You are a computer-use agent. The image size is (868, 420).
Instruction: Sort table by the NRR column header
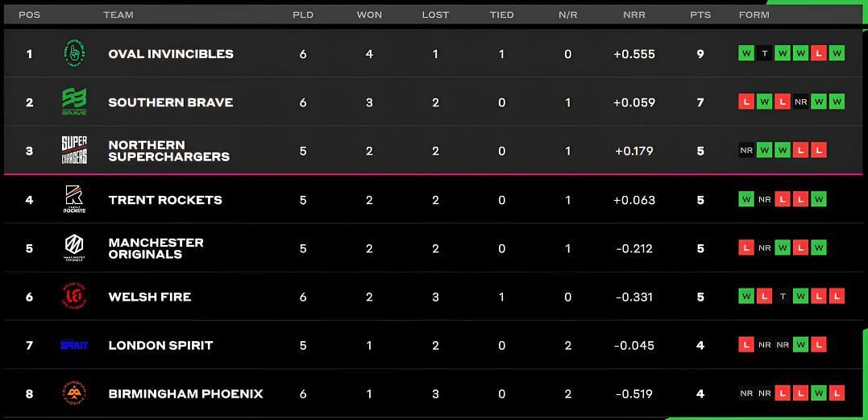click(634, 15)
